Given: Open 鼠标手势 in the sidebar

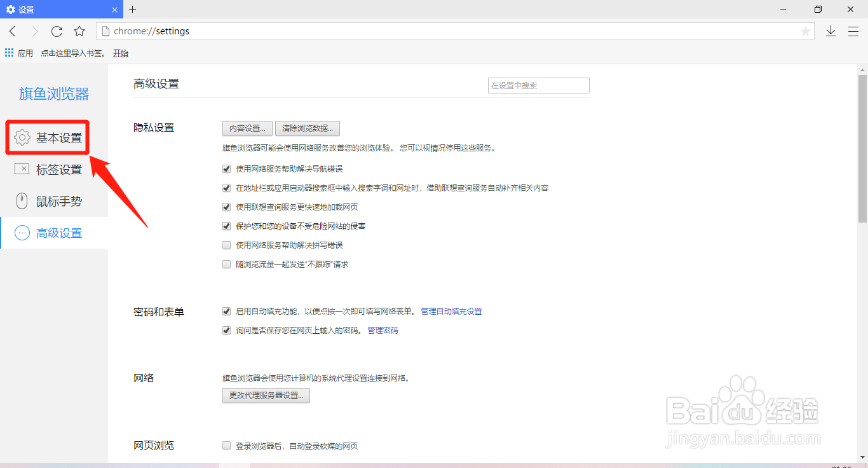Looking at the screenshot, I should click(54, 201).
